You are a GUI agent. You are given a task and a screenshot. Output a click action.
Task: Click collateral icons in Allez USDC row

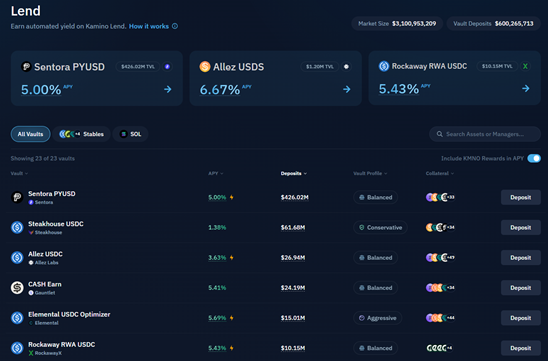pyautogui.click(x=440, y=258)
